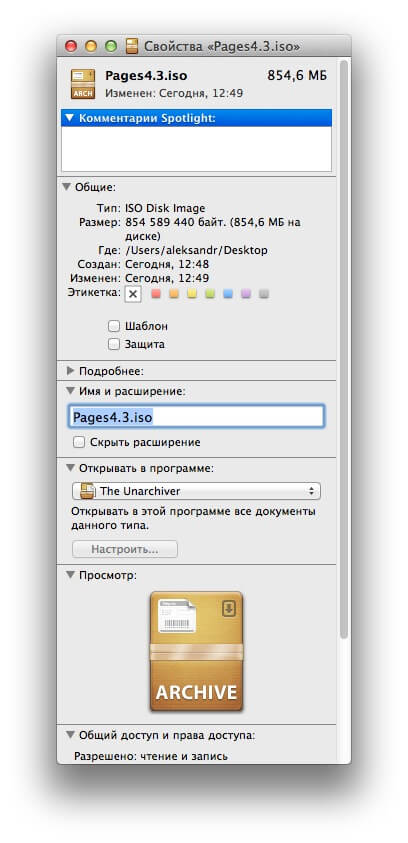The height and width of the screenshot is (843, 408).
Task: Zoom the window with green button
Action: [110, 46]
